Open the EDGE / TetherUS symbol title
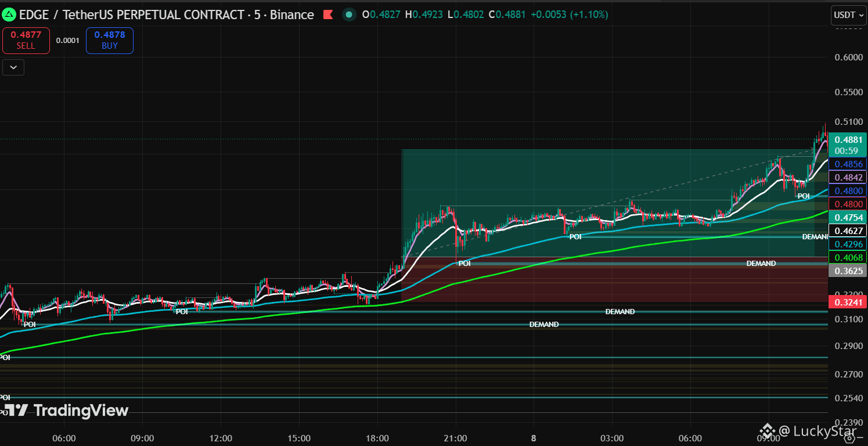This screenshot has height=446, width=868. [x=167, y=15]
